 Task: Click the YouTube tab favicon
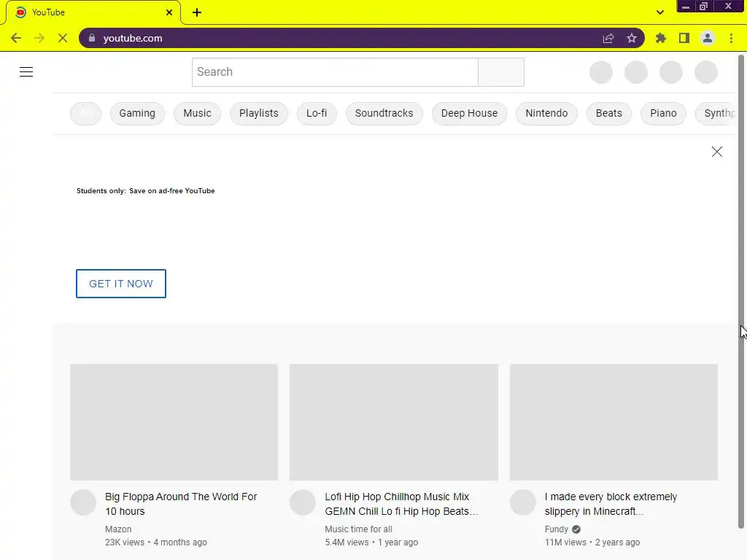(20, 12)
